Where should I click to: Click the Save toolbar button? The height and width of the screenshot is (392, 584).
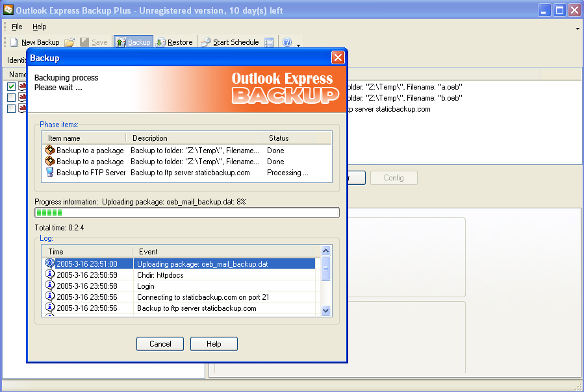94,42
